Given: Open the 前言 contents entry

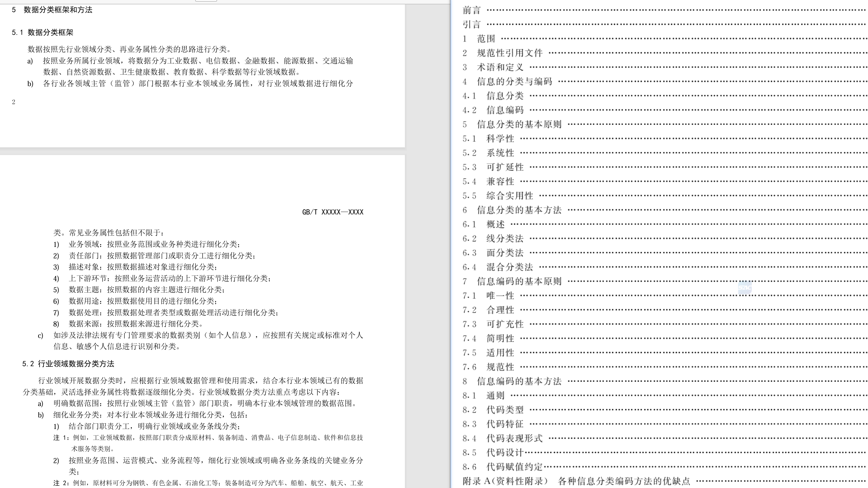Looking at the screenshot, I should (x=471, y=10).
